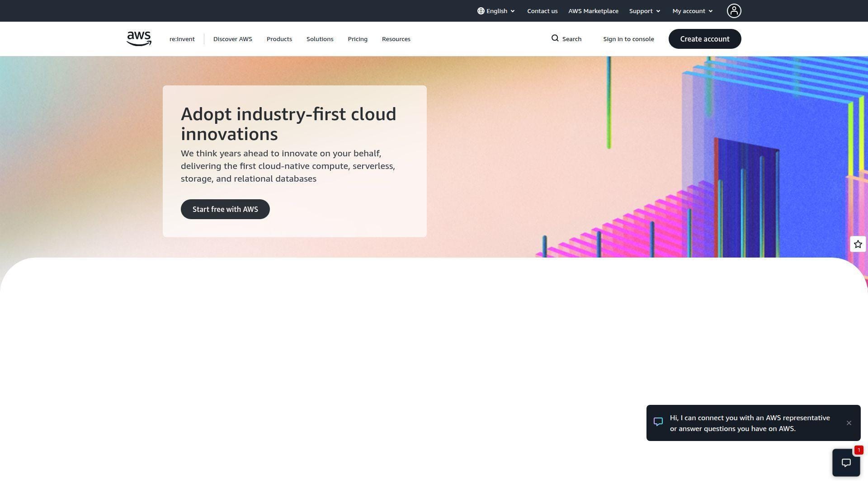Open the Resources menu
Viewport: 868px width, 488px height.
[x=396, y=39]
